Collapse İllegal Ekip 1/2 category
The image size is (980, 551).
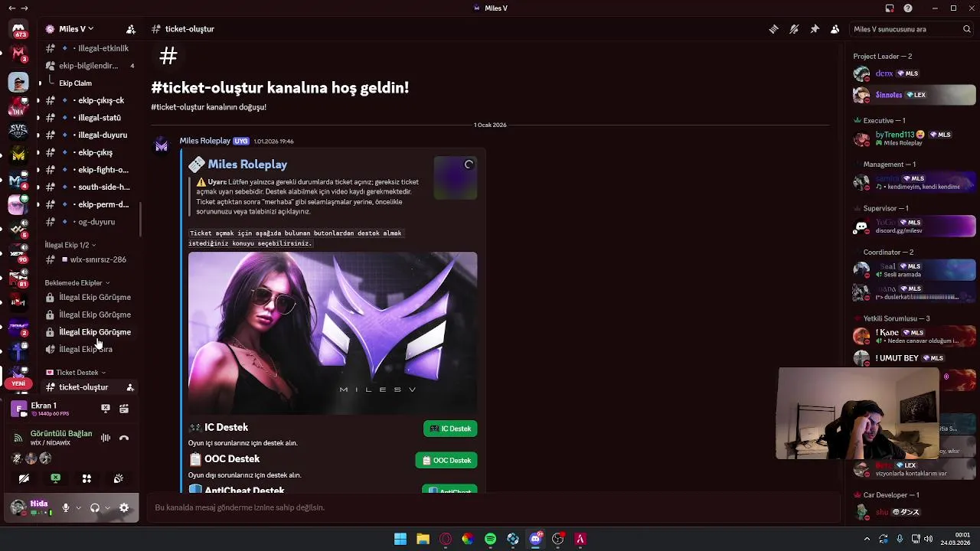click(x=70, y=245)
